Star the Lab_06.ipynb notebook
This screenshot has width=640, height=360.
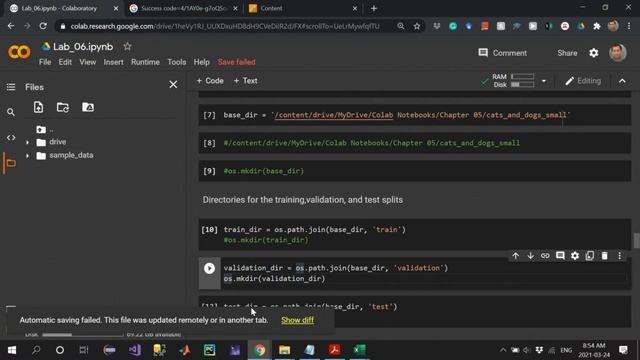pyautogui.click(x=127, y=47)
